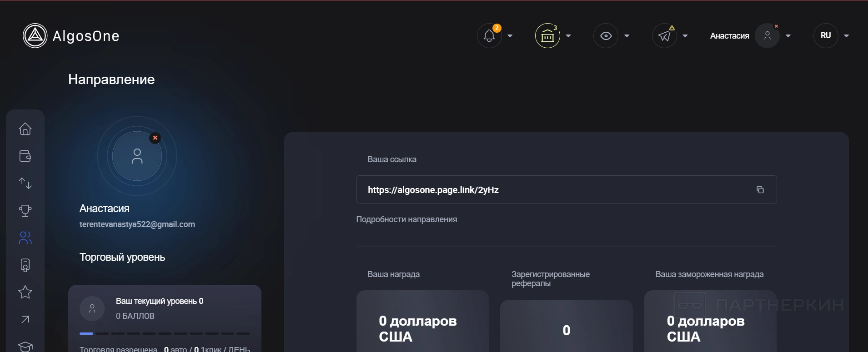
Task: Expand the language dropdown arrow
Action: 847,36
